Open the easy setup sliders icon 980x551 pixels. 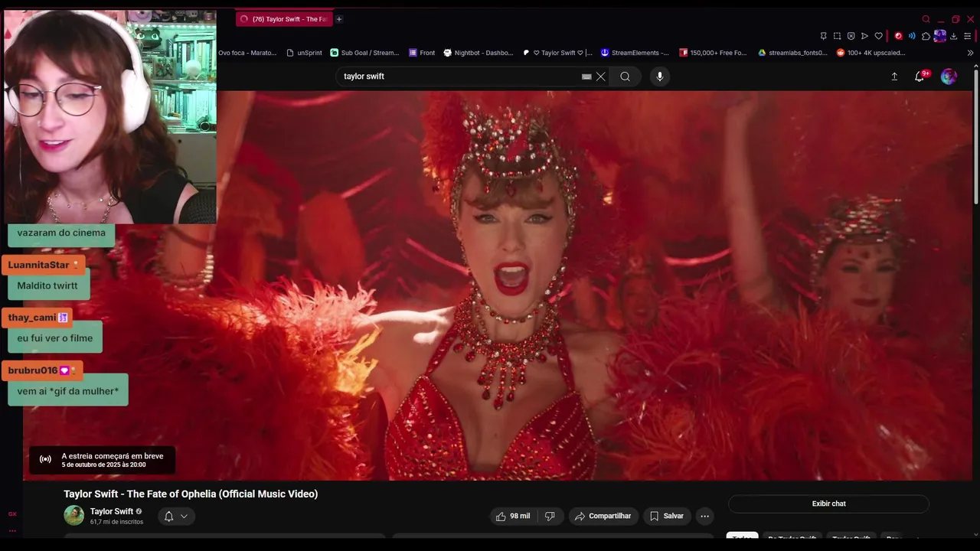click(967, 36)
